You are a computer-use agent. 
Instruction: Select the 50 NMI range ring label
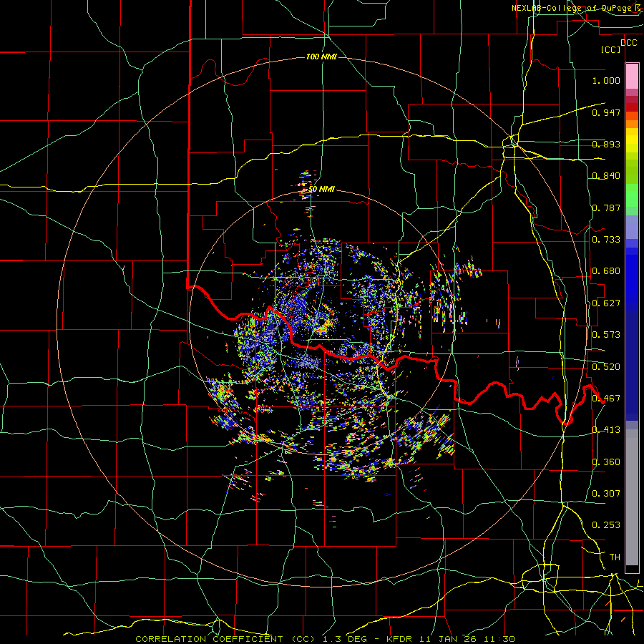click(x=321, y=189)
